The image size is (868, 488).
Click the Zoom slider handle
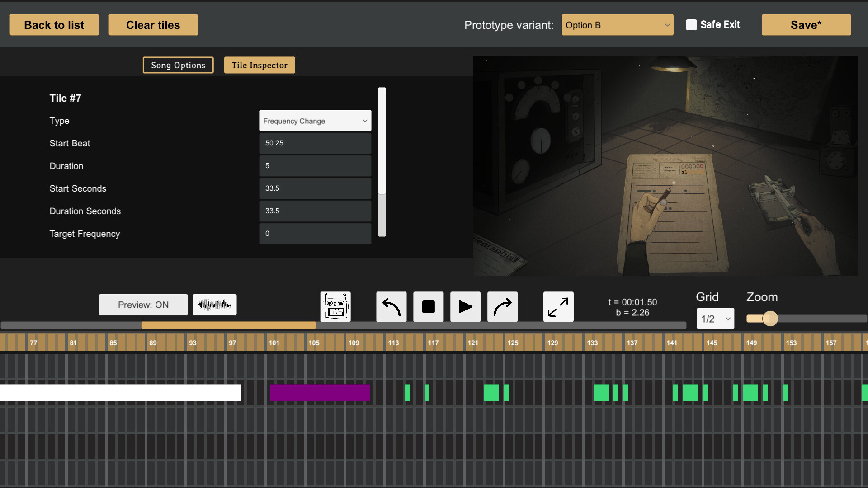point(770,319)
